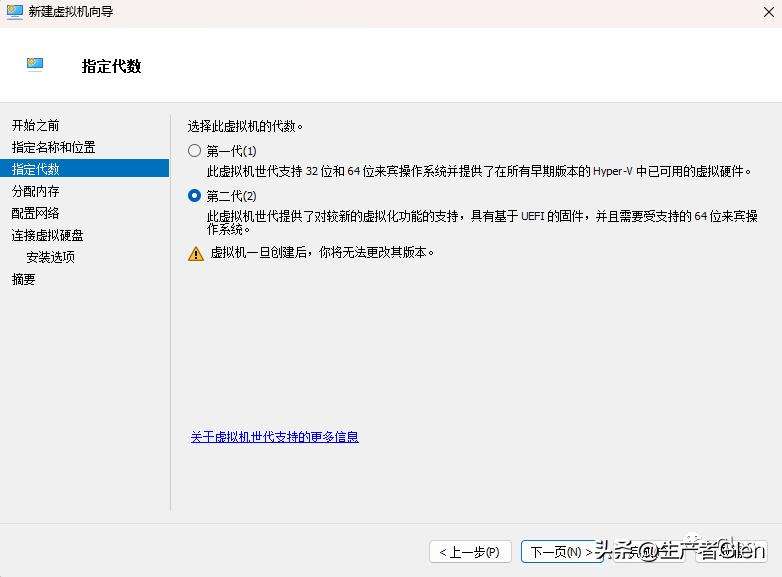Click the 下一页(N) next button
The image size is (782, 577).
click(x=562, y=552)
